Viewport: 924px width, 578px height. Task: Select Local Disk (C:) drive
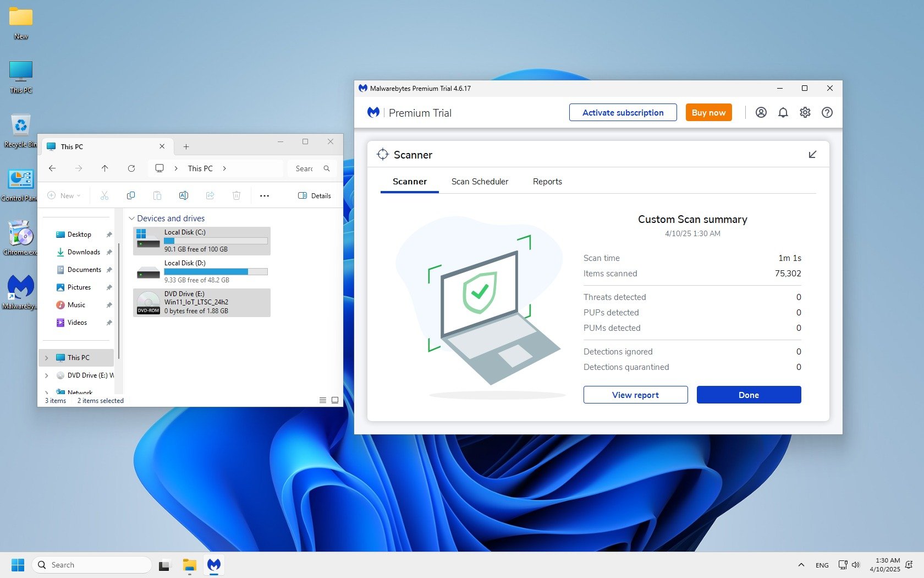[202, 241]
